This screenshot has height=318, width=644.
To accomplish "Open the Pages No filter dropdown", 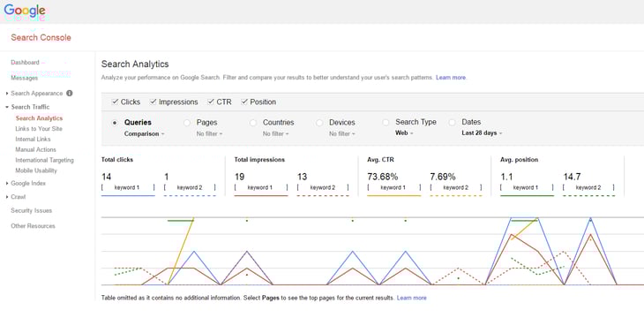I will pyautogui.click(x=209, y=133).
